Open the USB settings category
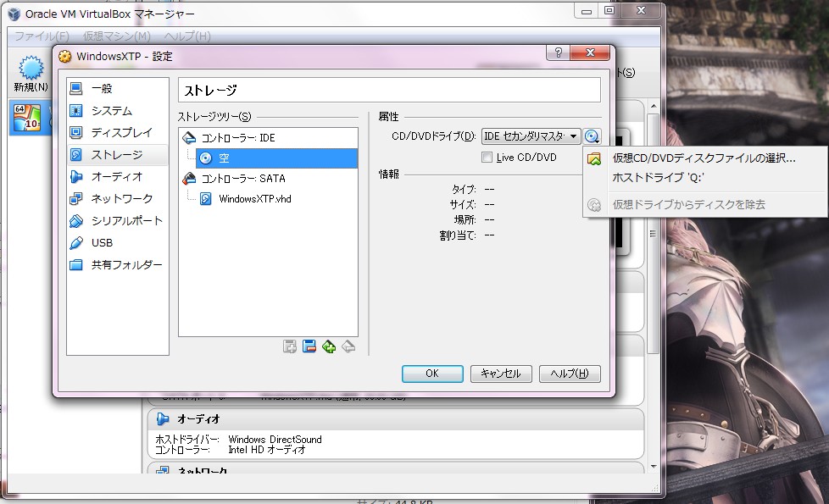The image size is (829, 504). coord(117,242)
